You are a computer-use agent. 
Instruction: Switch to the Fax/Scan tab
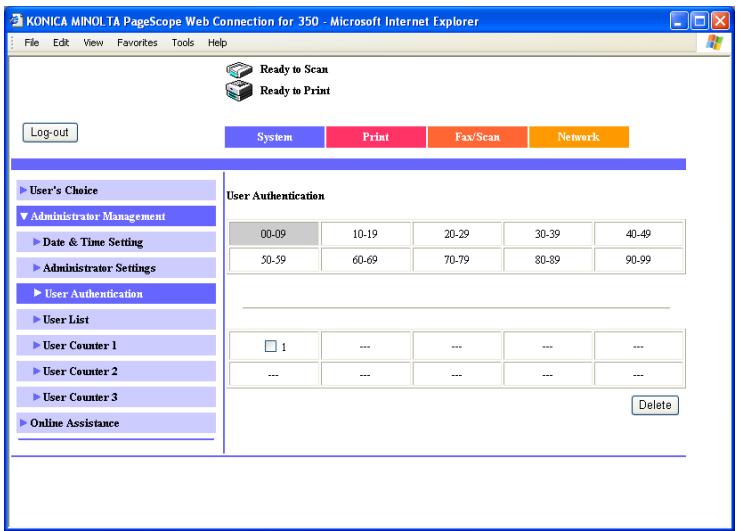[478, 137]
